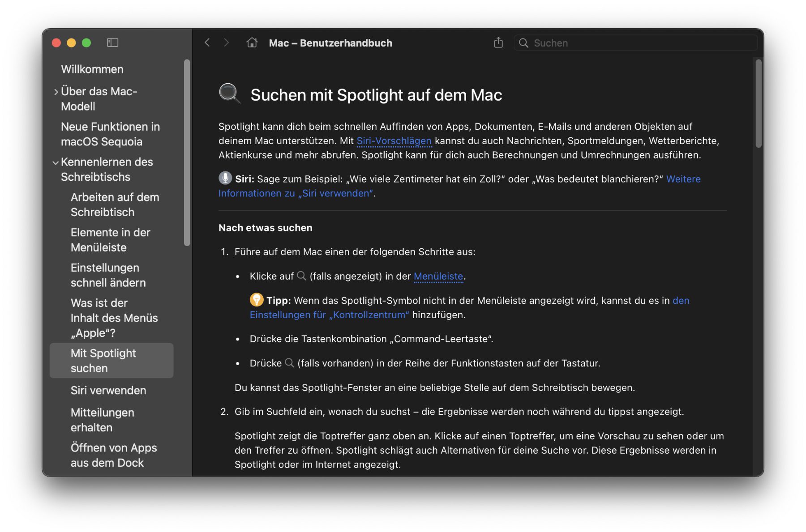Select Siri verwenden in sidebar
Screen dimensions: 806x532
[108, 391]
